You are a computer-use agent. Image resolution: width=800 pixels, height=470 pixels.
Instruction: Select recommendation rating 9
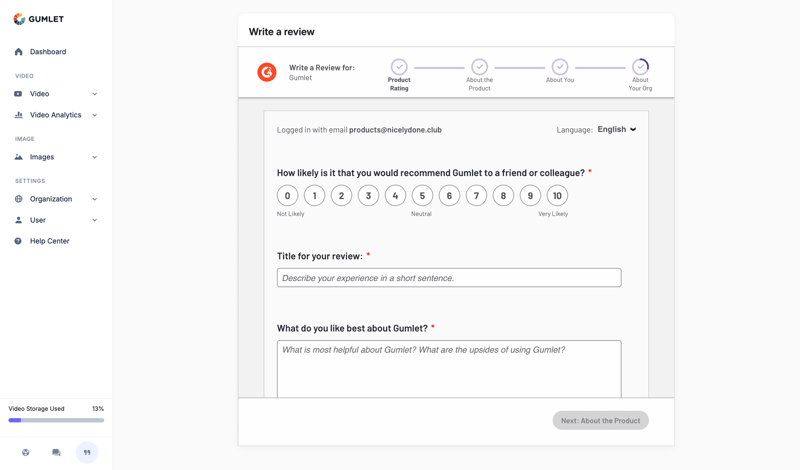pyautogui.click(x=530, y=195)
